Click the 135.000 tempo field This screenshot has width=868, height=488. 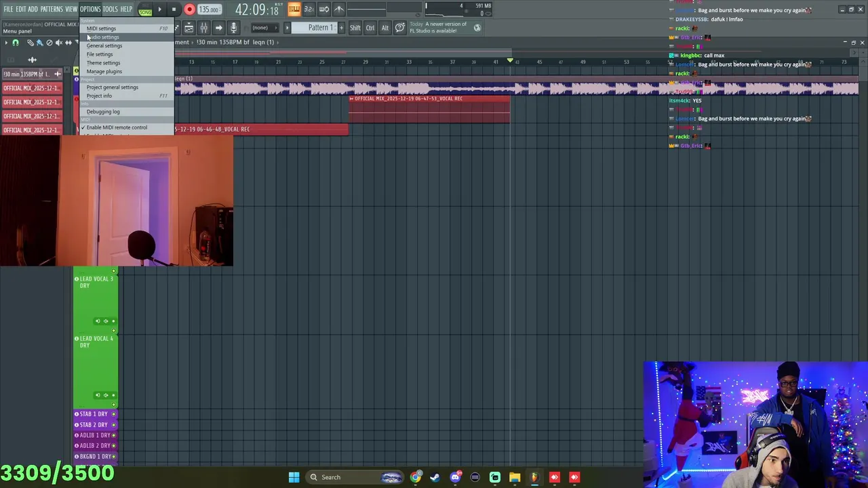pos(210,9)
